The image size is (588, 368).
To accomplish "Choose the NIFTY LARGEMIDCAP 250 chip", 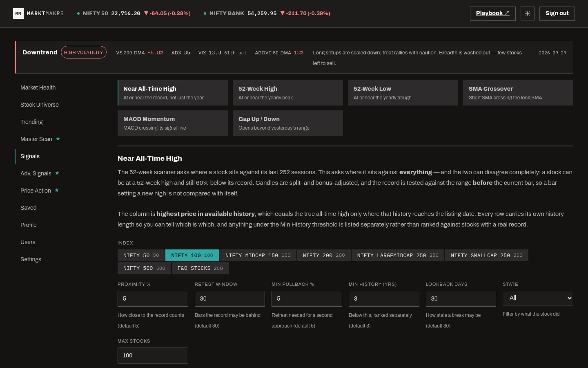I will coord(398,255).
